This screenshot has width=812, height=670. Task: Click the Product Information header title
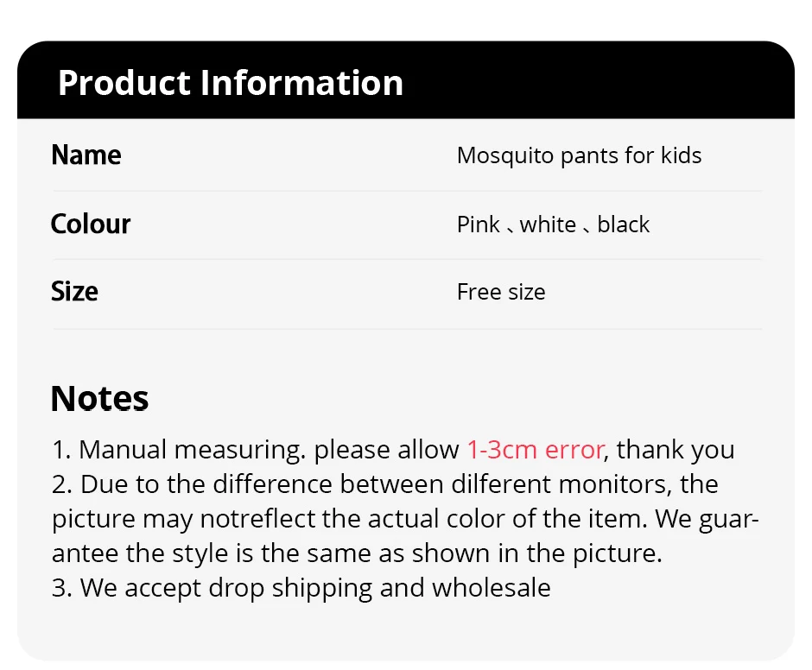point(231,83)
